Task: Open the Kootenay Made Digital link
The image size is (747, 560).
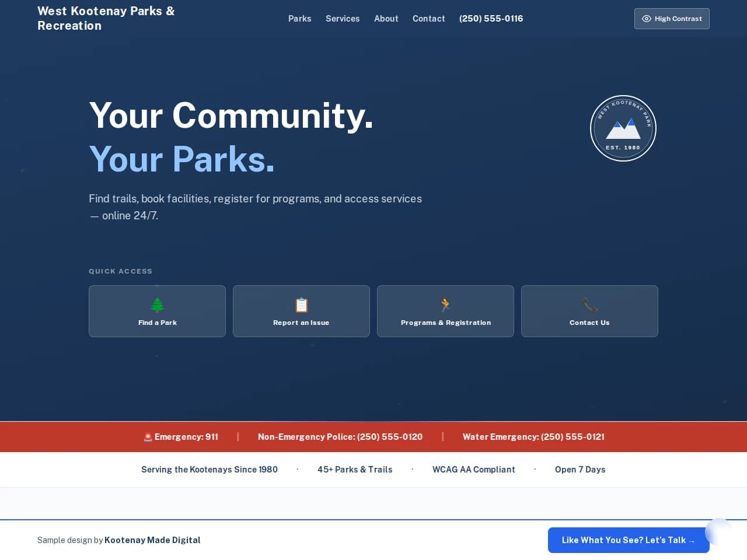Action: pos(152,540)
